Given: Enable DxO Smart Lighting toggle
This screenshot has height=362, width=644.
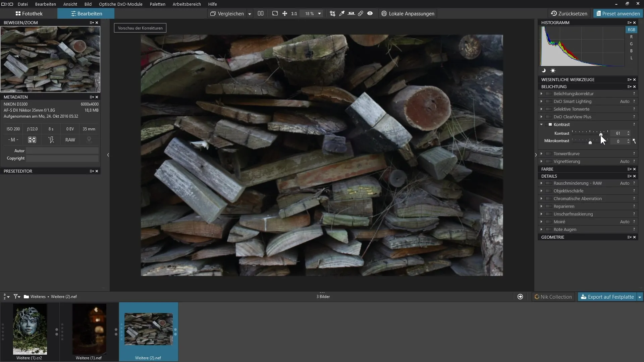Looking at the screenshot, I should pos(549,102).
